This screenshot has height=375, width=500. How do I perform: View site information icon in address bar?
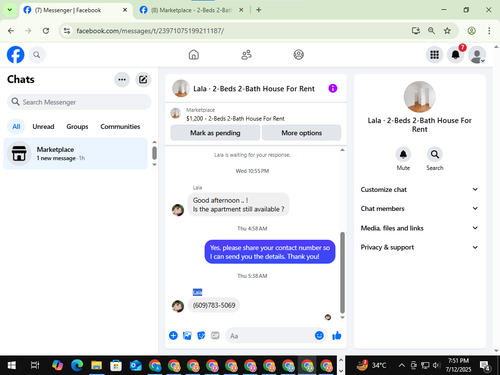pos(67,31)
